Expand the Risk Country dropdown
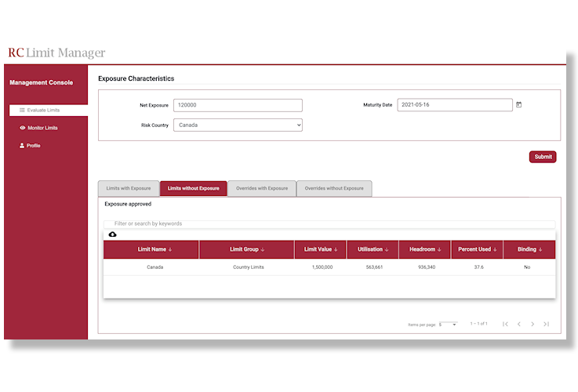This screenshot has width=578, height=392. tap(238, 125)
